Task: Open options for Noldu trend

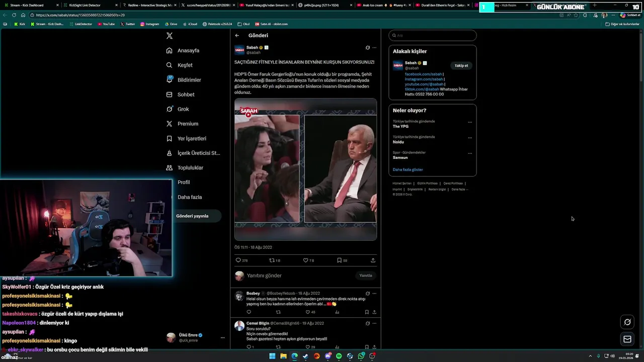Action: [x=470, y=138]
